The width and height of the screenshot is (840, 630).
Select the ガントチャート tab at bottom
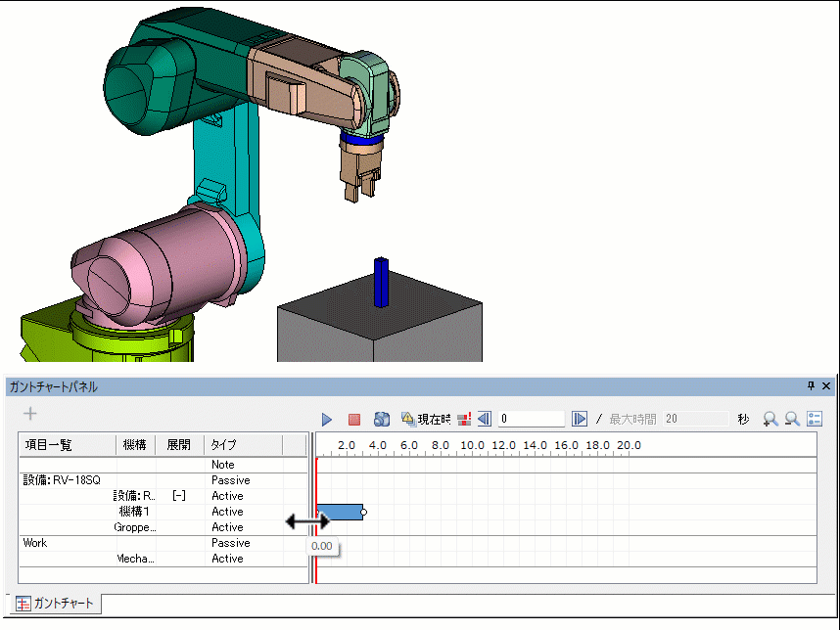tap(55, 604)
